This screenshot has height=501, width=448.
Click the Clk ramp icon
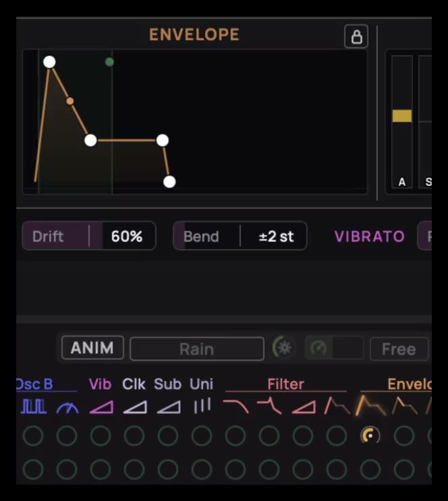[x=136, y=407]
